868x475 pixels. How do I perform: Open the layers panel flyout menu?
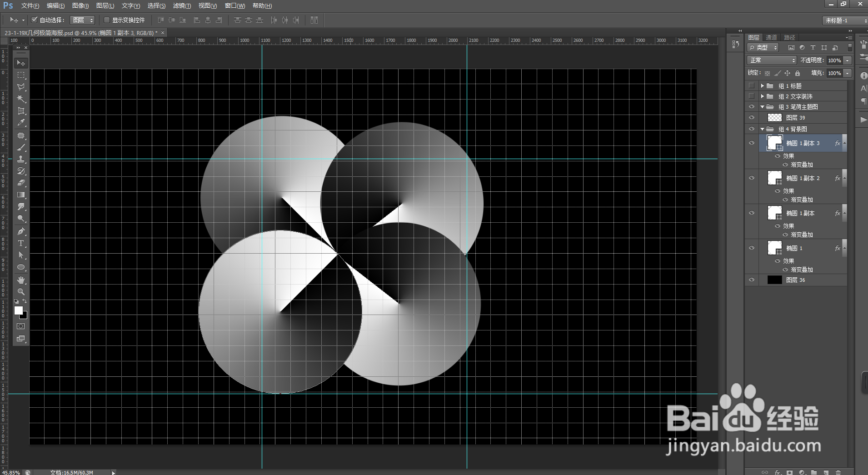(849, 37)
